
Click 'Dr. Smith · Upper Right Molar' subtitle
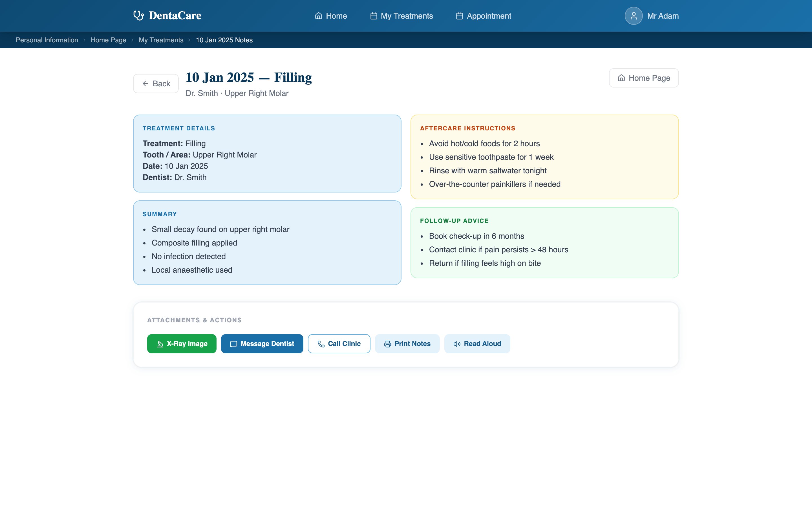237,93
